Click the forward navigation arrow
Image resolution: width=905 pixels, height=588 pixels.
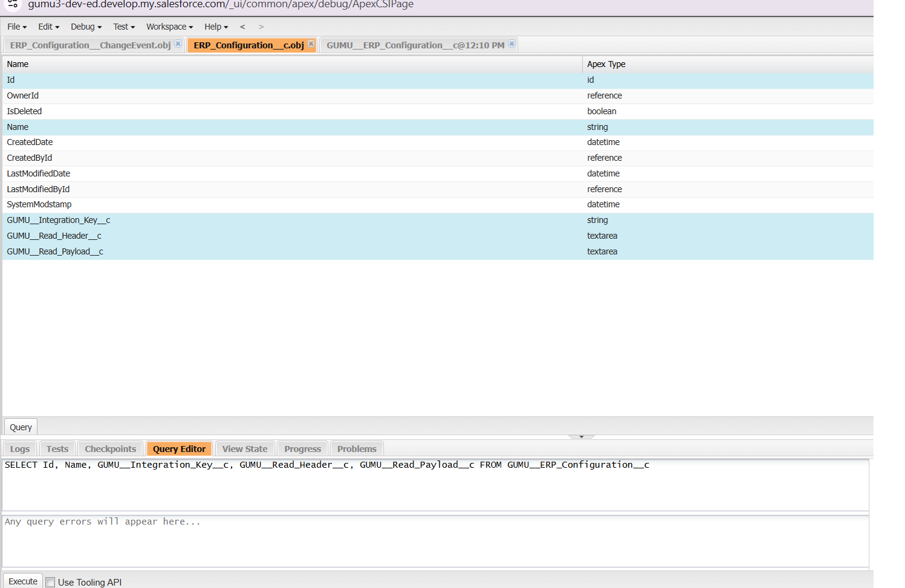261,27
